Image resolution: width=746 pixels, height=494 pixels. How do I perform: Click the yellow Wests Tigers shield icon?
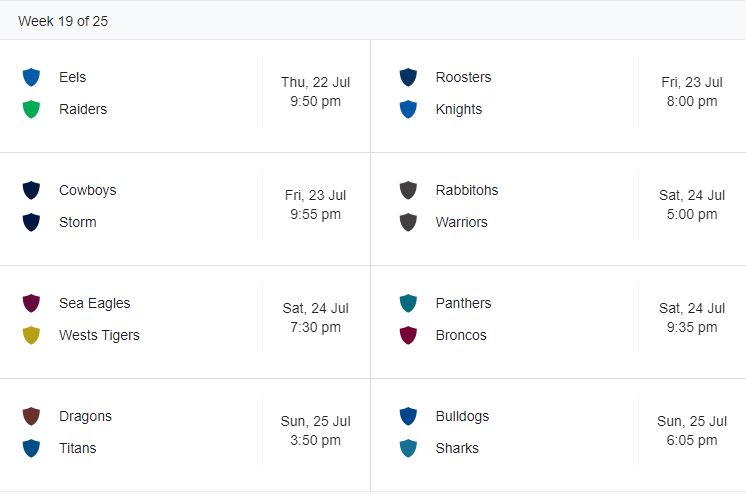click(31, 335)
